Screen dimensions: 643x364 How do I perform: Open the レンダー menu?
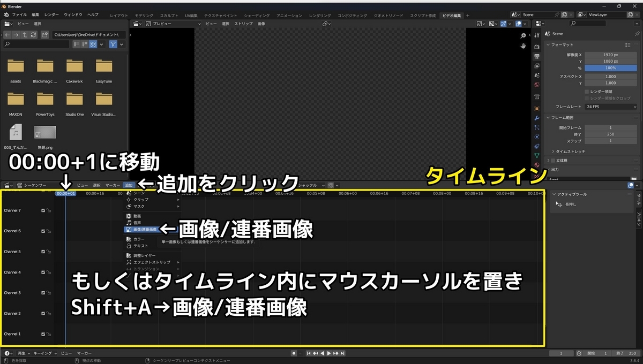pyautogui.click(x=52, y=14)
